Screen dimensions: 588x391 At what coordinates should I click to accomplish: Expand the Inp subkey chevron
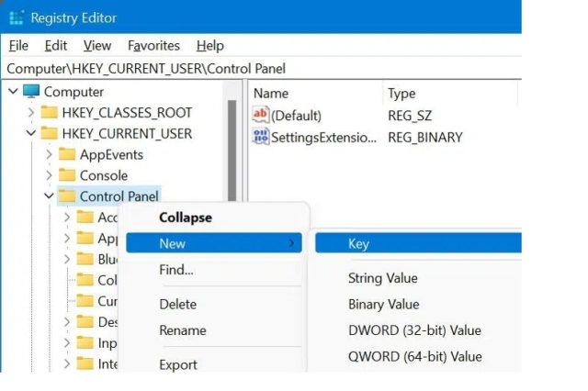coord(67,342)
